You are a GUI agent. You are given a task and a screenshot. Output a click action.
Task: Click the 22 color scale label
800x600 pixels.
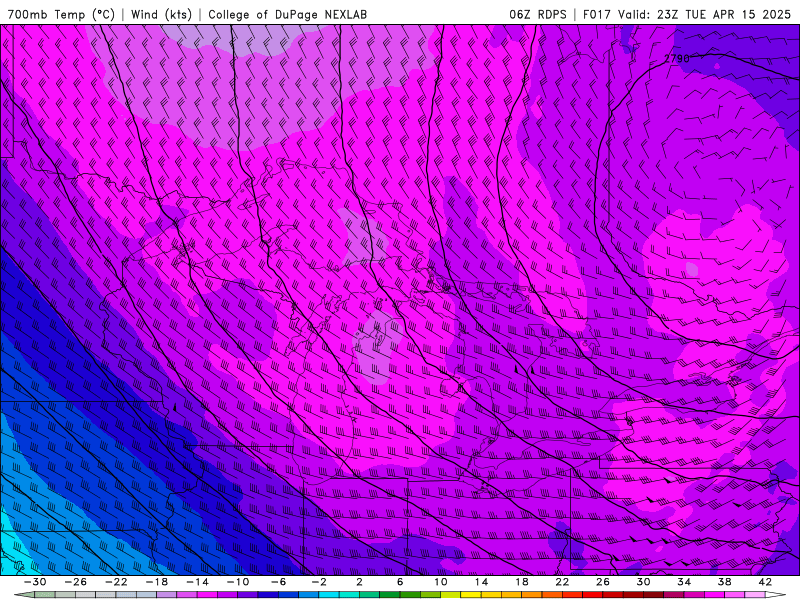pyautogui.click(x=562, y=582)
